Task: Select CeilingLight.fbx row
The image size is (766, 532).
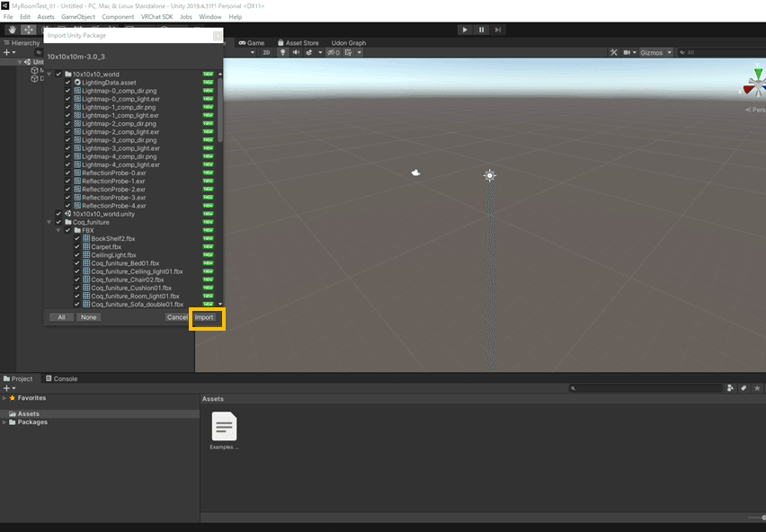Action: [x=130, y=255]
